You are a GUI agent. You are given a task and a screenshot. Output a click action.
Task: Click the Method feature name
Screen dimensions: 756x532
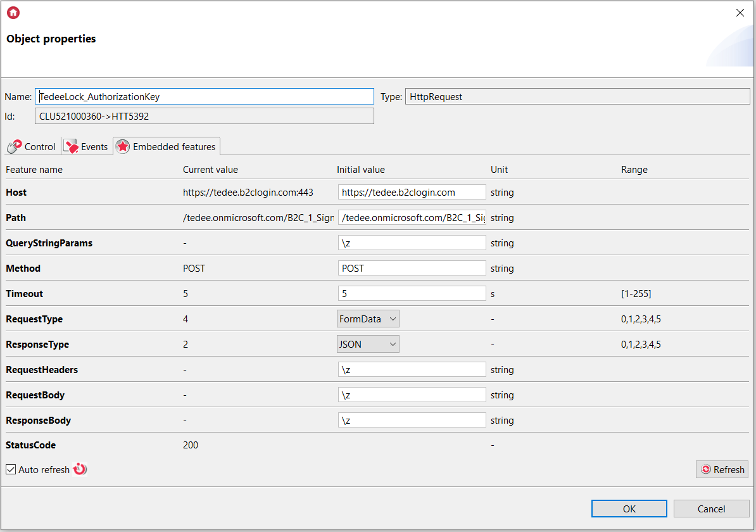[23, 268]
